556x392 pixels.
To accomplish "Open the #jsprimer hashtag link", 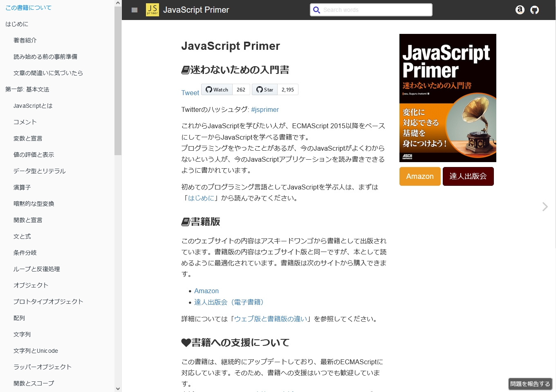I will [265, 109].
